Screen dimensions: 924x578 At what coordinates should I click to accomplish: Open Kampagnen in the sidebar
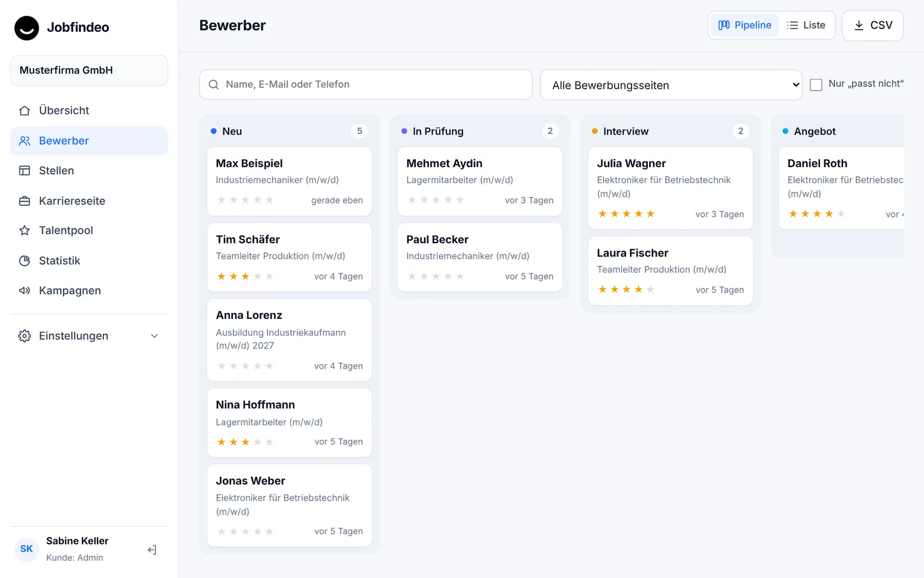(89, 291)
